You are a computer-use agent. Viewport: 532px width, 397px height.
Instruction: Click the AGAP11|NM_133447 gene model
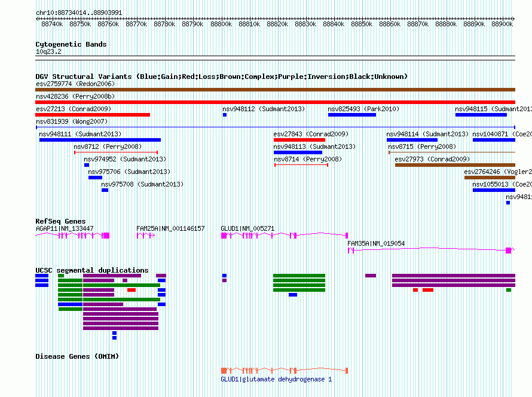(x=72, y=236)
